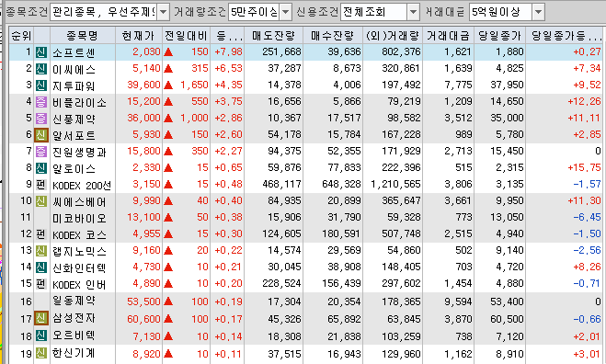Open the 거래량조건 dropdown arrow
Viewport: 606px width, 364px height.
point(286,12)
